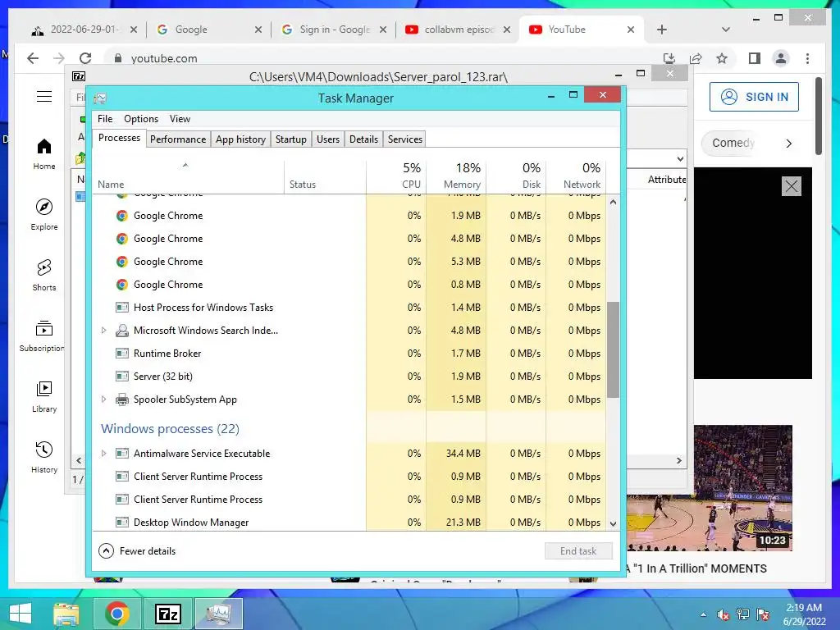Open Task Manager View menu
The width and height of the screenshot is (840, 630).
pyautogui.click(x=180, y=119)
